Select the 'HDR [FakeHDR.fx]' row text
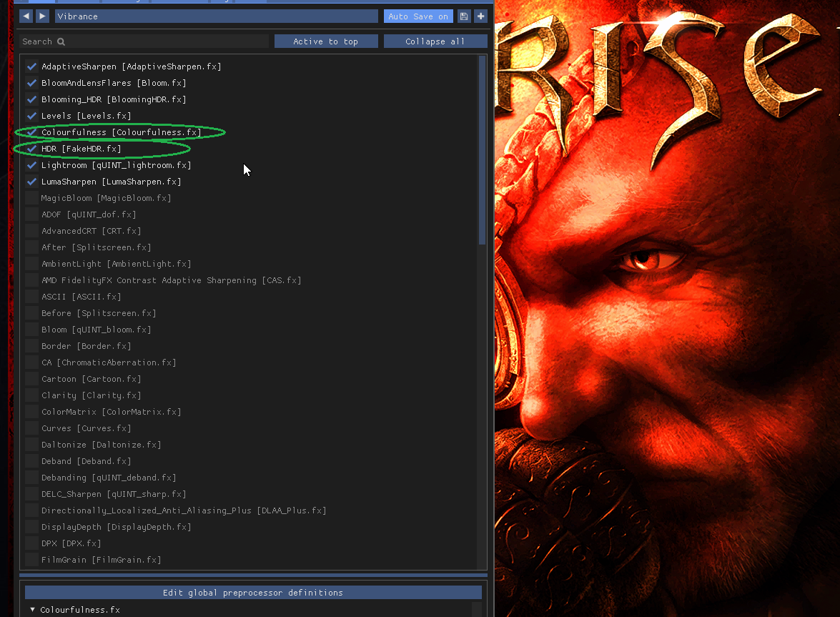This screenshot has height=617, width=840. pos(81,149)
